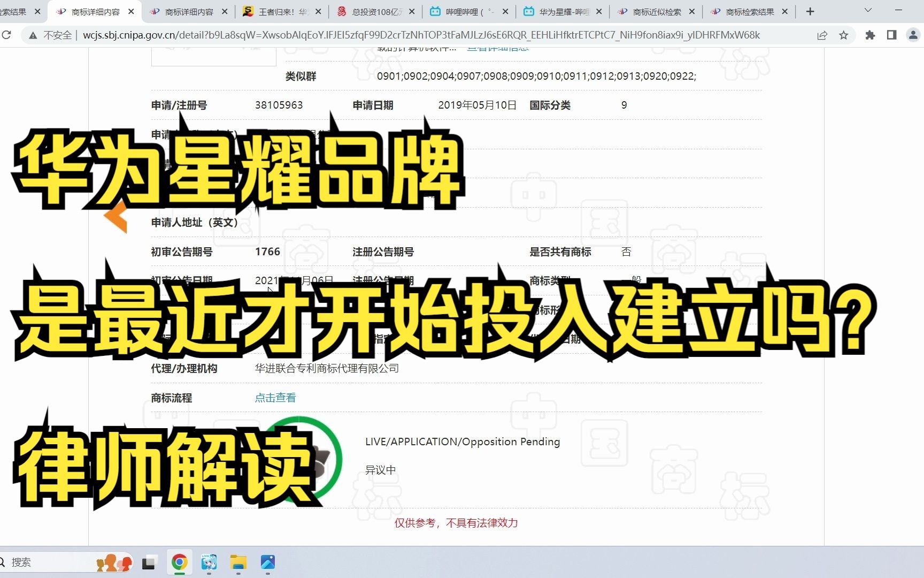Open File Explorer from taskbar
The height and width of the screenshot is (578, 924).
tap(238, 562)
